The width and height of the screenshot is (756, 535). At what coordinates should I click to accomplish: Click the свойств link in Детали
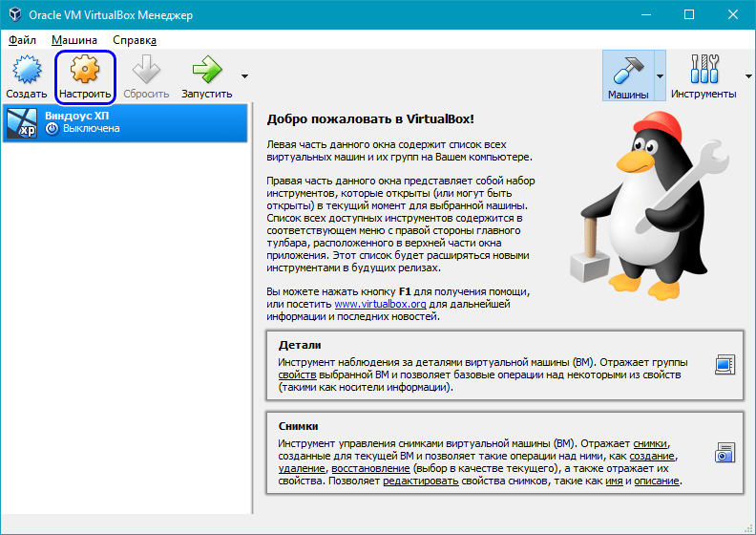(297, 374)
